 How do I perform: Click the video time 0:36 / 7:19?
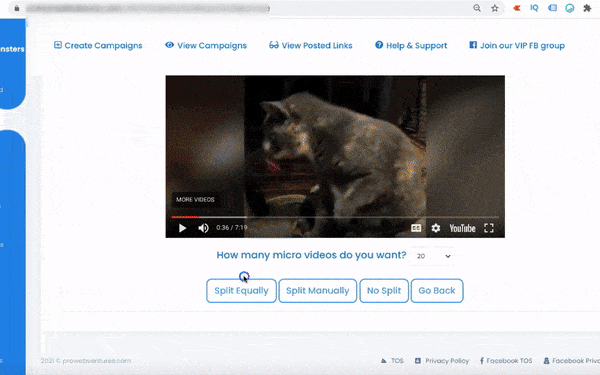pos(232,228)
